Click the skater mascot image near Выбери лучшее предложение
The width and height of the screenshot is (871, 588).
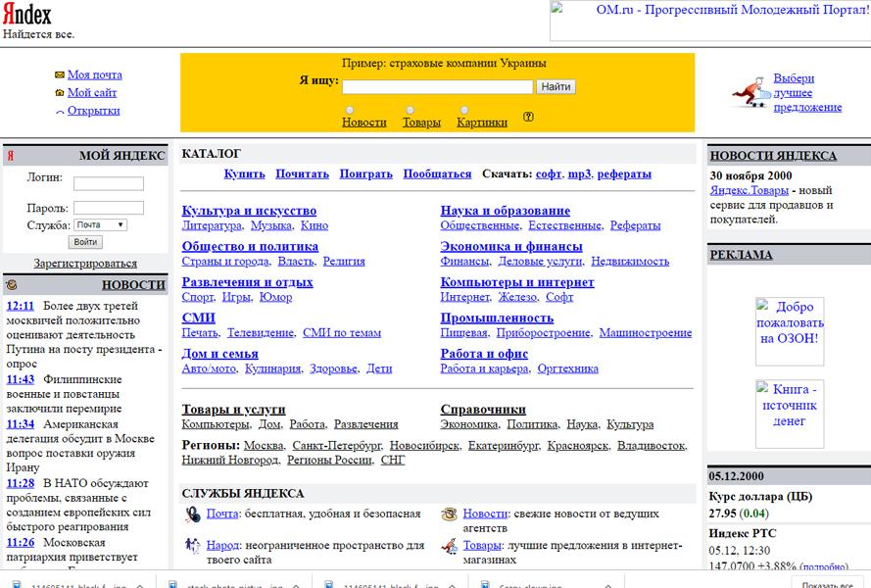pyautogui.click(x=750, y=94)
